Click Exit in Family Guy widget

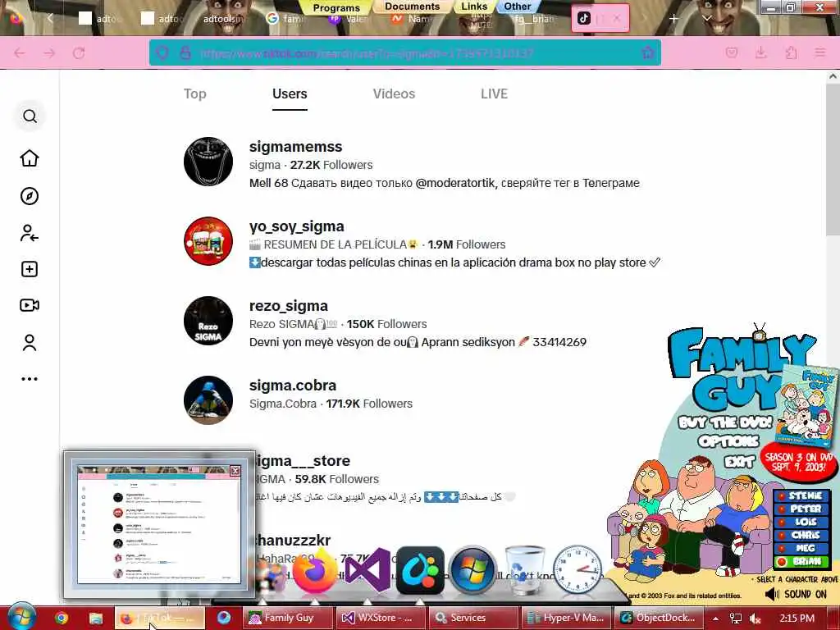pos(739,461)
